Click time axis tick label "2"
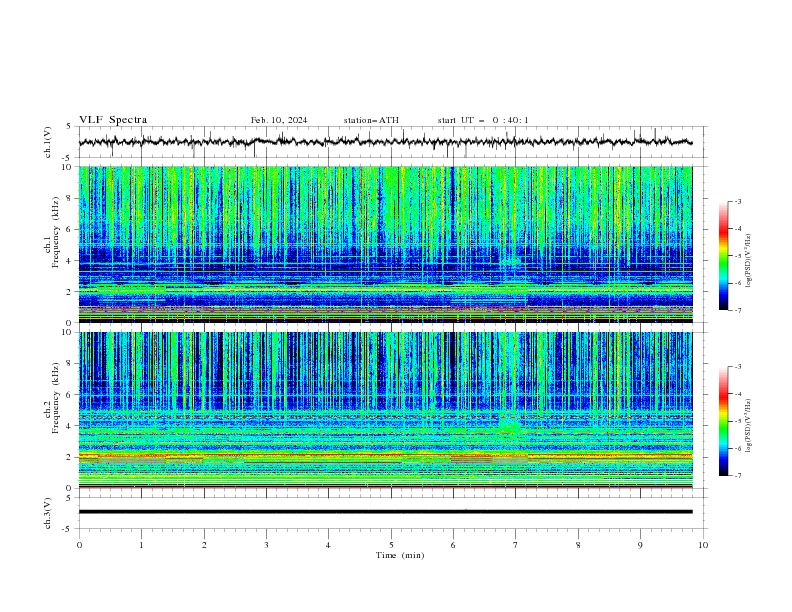The height and width of the screenshot is (612, 792). [x=204, y=545]
